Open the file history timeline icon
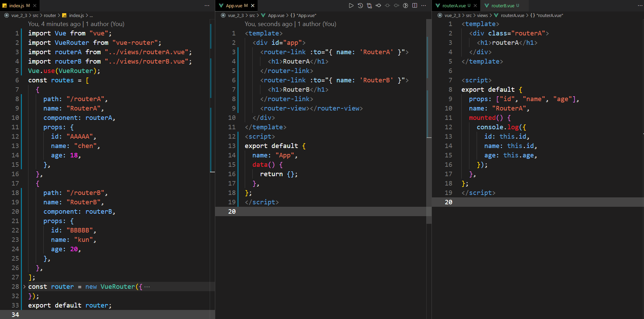This screenshot has width=644, height=319. click(360, 6)
